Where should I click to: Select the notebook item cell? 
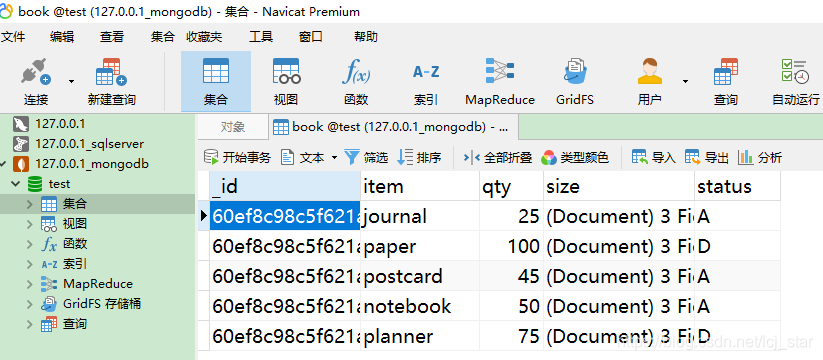click(x=420, y=305)
